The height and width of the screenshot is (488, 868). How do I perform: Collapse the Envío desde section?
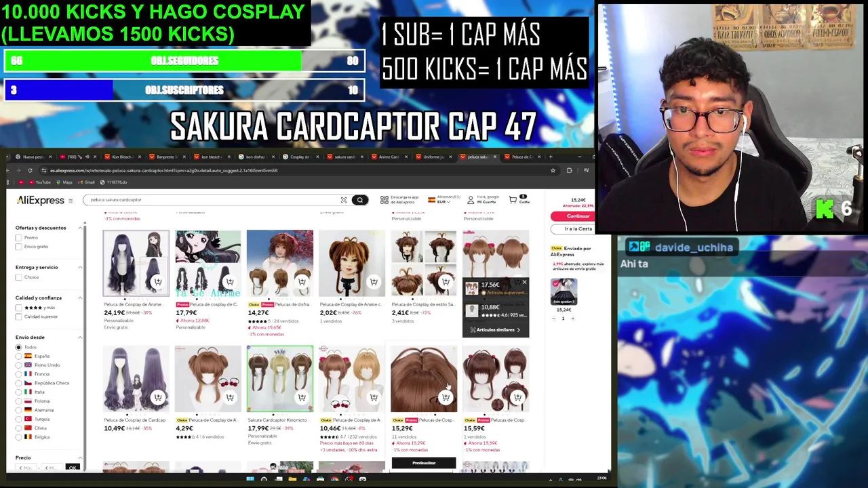coord(80,337)
